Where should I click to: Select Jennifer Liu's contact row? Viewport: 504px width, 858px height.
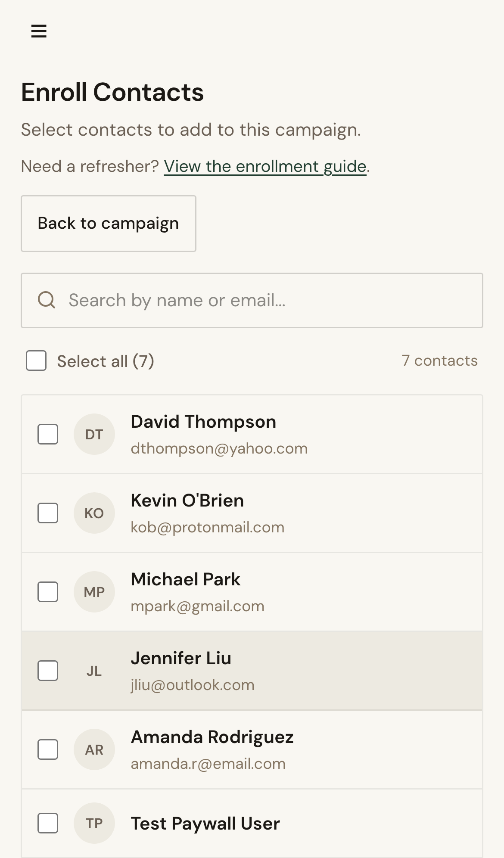tap(302, 670)
